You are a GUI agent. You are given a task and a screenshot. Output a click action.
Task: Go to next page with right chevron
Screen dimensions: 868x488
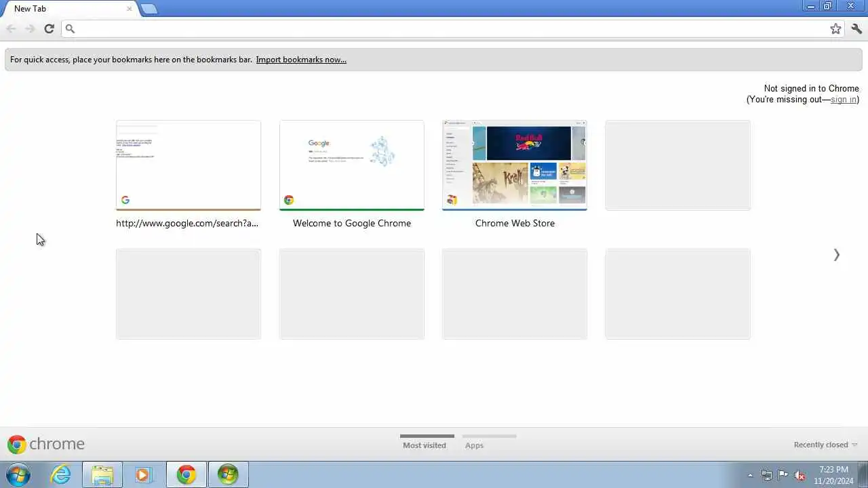tap(836, 254)
